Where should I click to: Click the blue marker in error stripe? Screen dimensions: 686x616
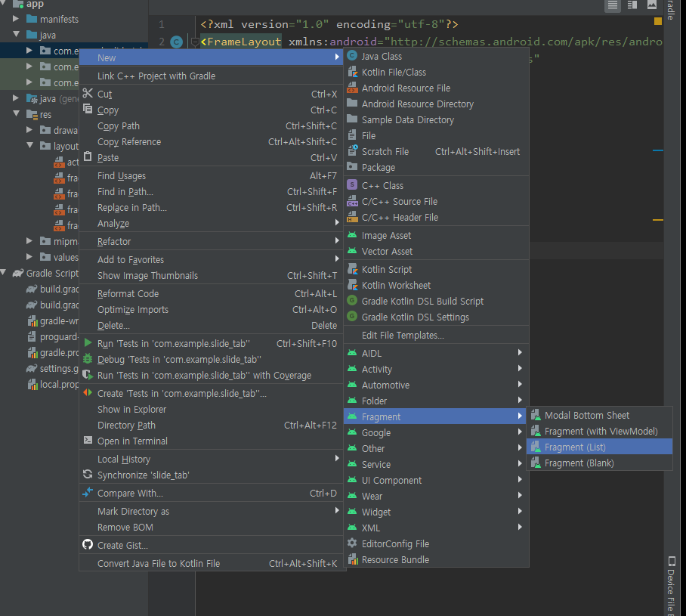[657, 150]
